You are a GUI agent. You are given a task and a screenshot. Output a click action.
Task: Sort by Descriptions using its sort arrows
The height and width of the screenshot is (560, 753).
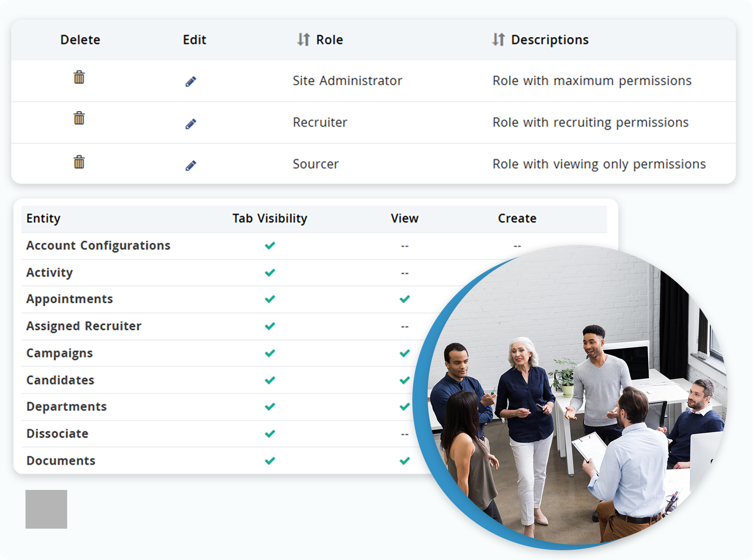(x=499, y=40)
